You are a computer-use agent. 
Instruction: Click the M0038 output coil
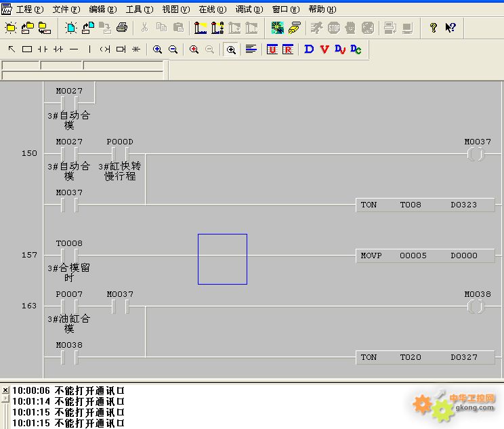coord(476,306)
